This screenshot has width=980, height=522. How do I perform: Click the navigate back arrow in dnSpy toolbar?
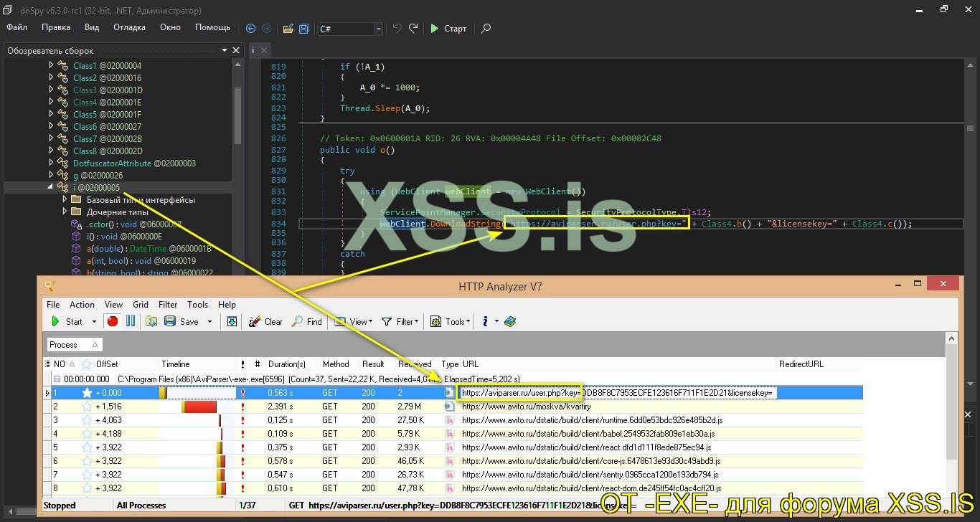click(x=250, y=29)
